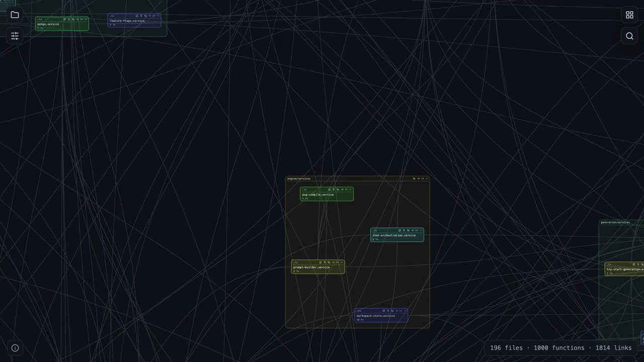The width and height of the screenshot is (644, 362).
Task: Edit pug-compile.service node with pencil icon
Action: [330, 190]
